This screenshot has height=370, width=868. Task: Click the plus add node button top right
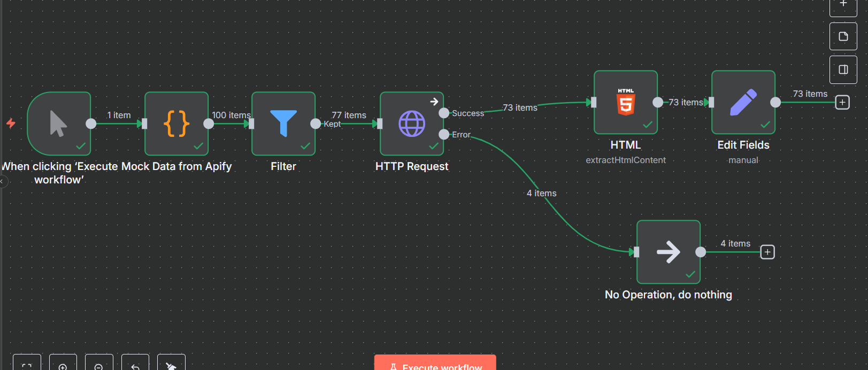[x=843, y=5]
